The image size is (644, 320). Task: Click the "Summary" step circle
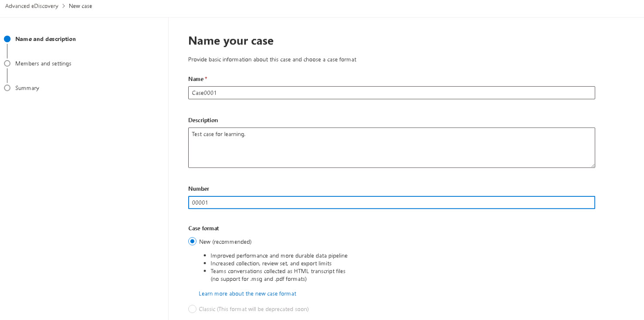[7, 88]
